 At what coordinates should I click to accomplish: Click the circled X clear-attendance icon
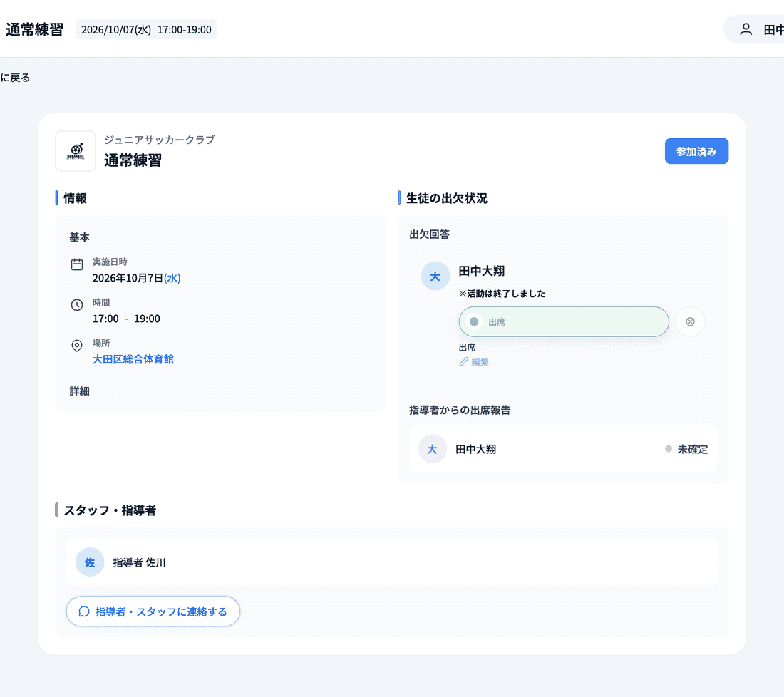[x=690, y=321]
